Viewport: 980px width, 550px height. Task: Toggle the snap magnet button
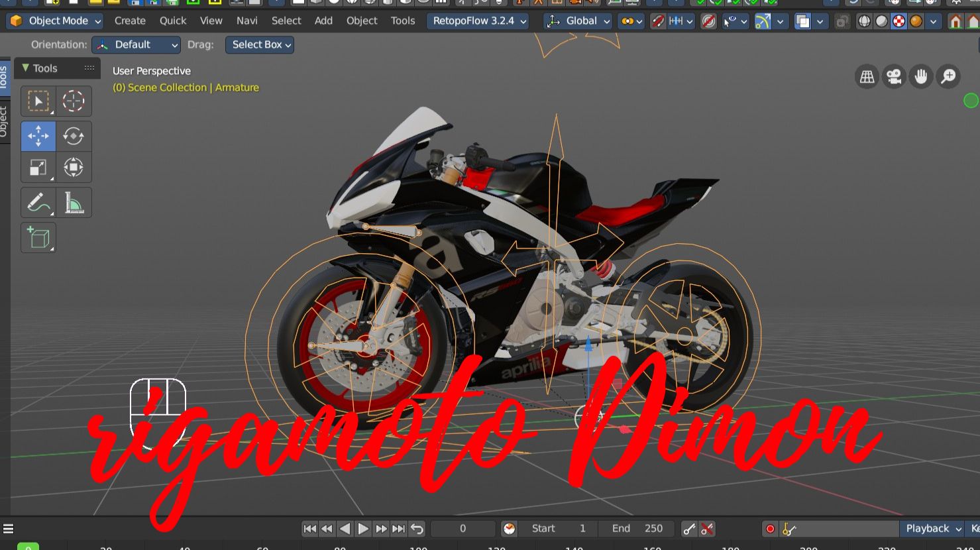point(658,21)
